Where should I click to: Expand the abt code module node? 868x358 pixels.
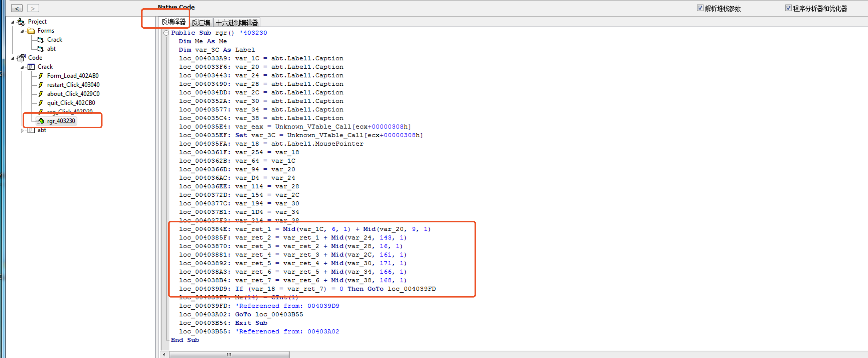(22, 131)
